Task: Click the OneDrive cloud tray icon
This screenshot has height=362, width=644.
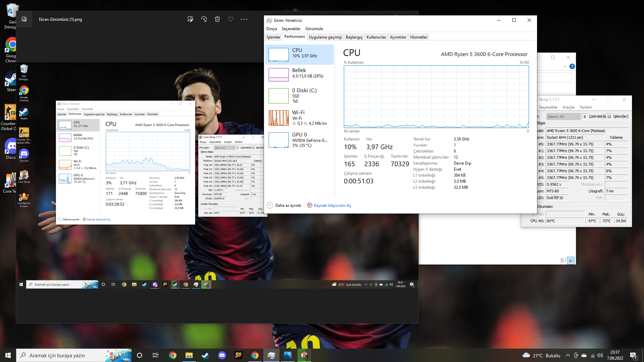Action: pos(584,355)
